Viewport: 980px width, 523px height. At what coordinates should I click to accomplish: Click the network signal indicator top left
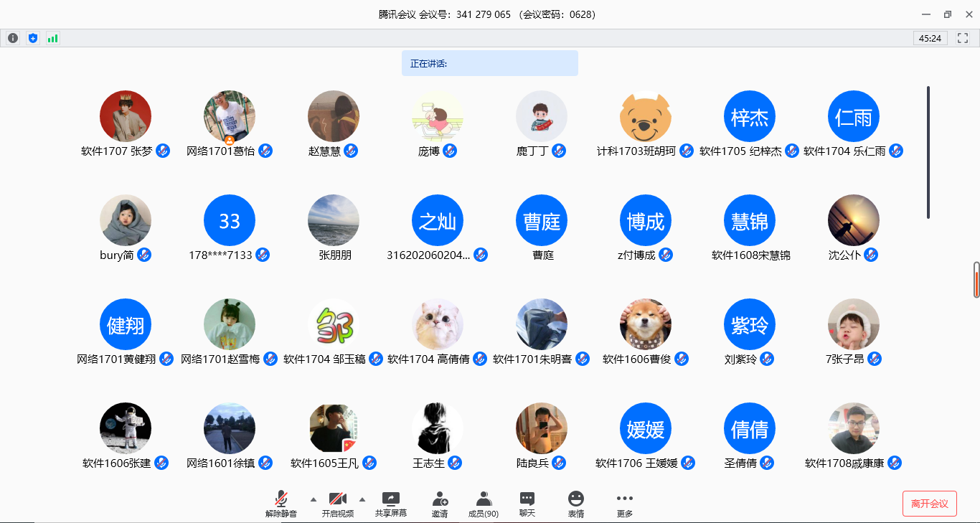click(x=52, y=37)
